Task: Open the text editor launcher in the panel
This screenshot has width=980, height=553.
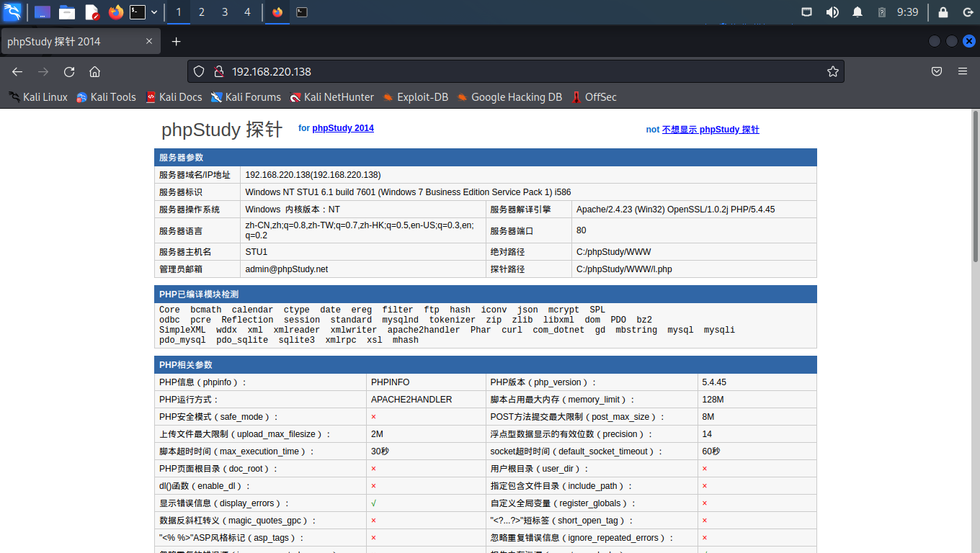Action: pos(92,12)
